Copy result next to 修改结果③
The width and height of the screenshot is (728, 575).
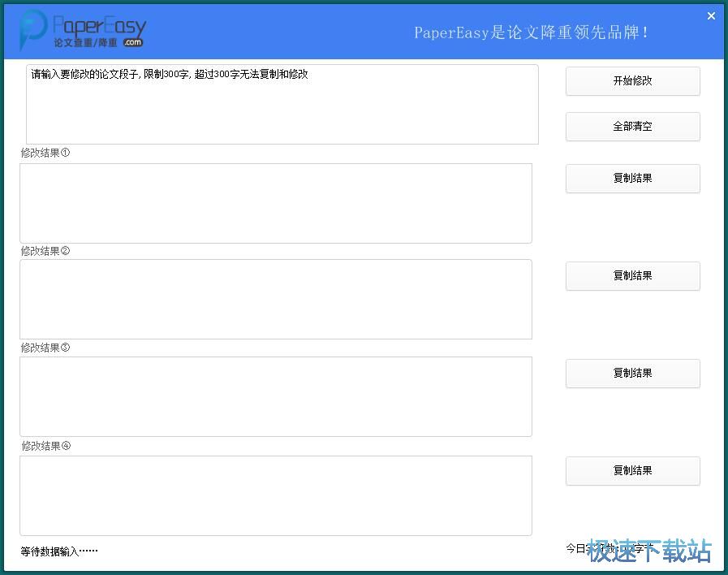[632, 374]
